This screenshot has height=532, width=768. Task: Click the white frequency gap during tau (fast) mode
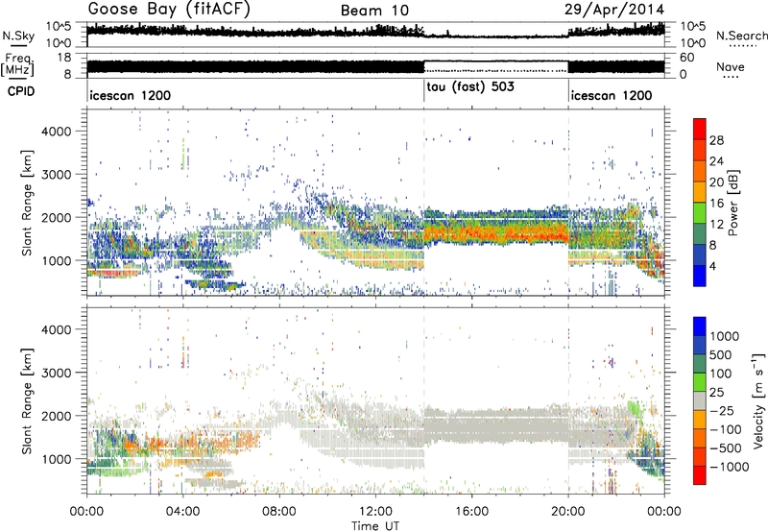(495, 65)
